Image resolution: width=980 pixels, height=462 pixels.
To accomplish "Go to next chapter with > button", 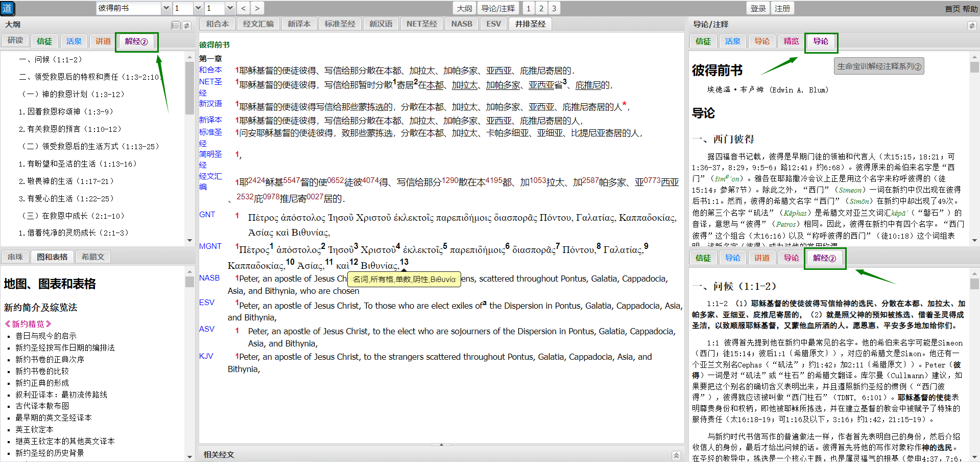I will (x=257, y=8).
